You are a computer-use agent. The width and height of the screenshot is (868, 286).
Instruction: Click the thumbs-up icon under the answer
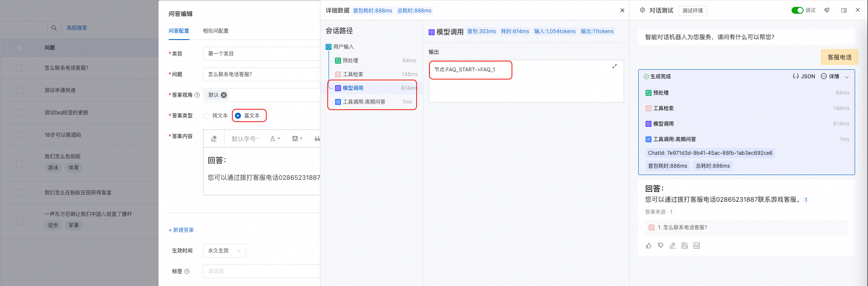click(649, 246)
